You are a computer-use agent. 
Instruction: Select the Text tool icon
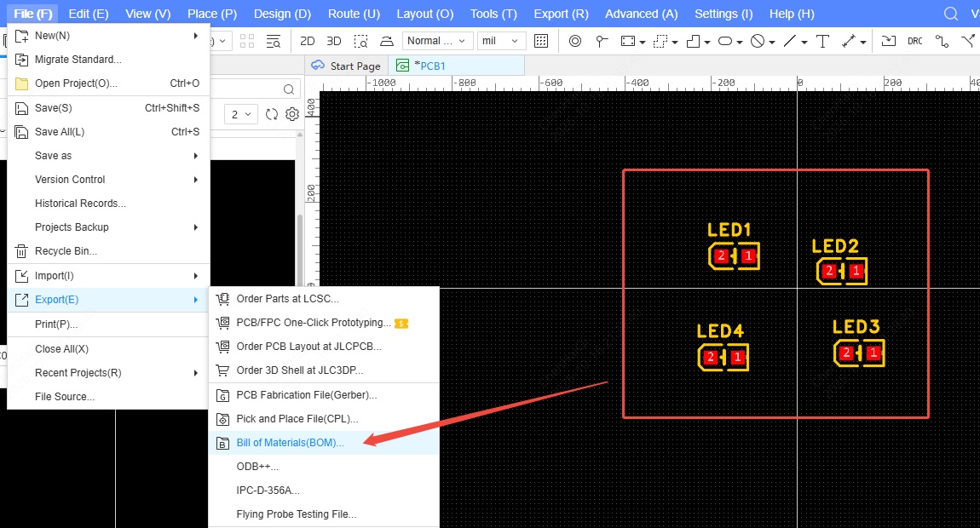pos(822,41)
